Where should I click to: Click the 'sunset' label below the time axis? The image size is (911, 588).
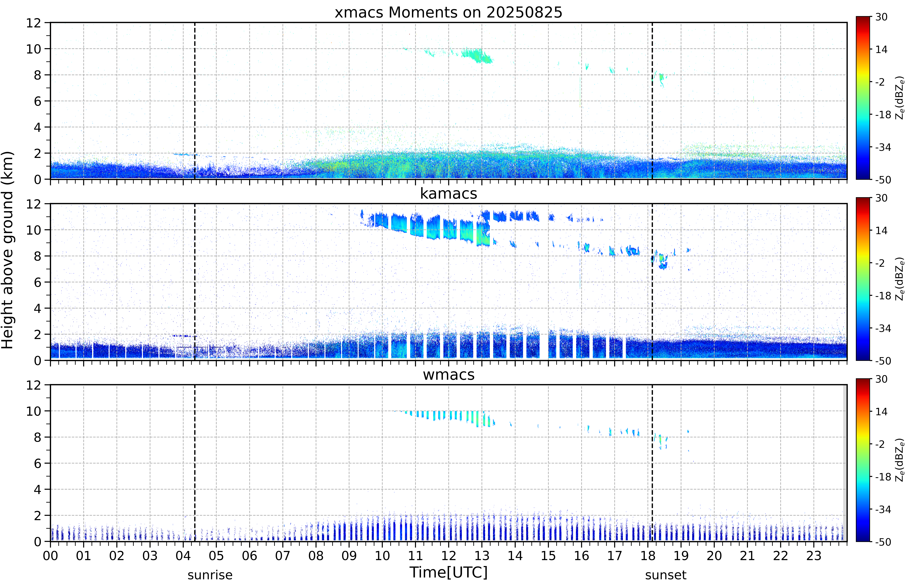[x=666, y=575]
